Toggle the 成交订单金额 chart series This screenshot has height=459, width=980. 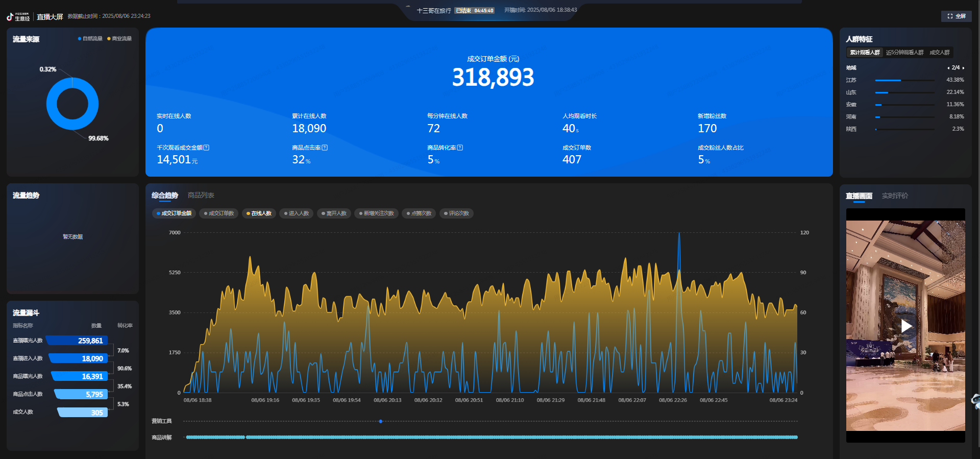pyautogui.click(x=174, y=213)
